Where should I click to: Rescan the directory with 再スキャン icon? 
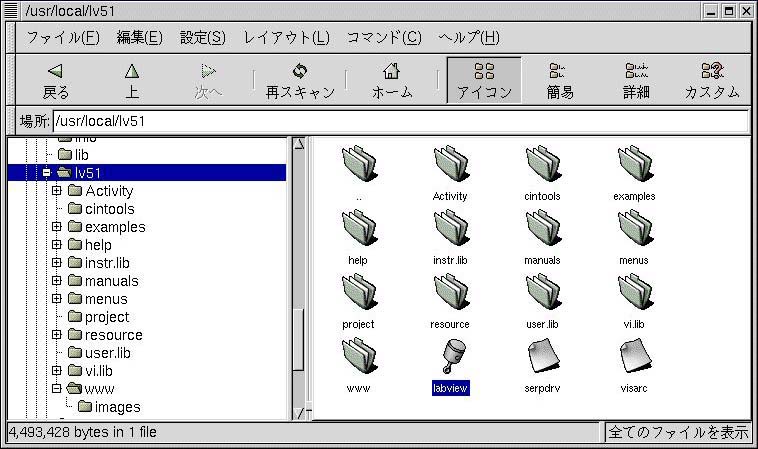[x=299, y=72]
